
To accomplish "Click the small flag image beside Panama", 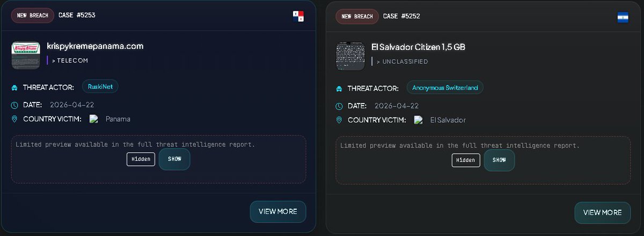I will pos(94,119).
